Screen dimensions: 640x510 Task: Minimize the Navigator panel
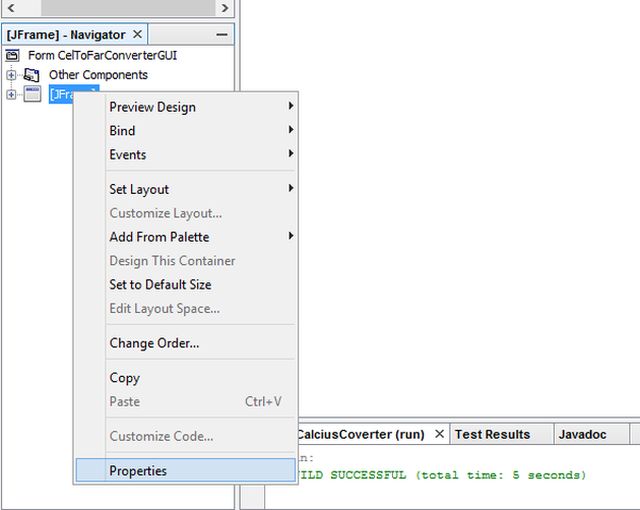tap(222, 35)
